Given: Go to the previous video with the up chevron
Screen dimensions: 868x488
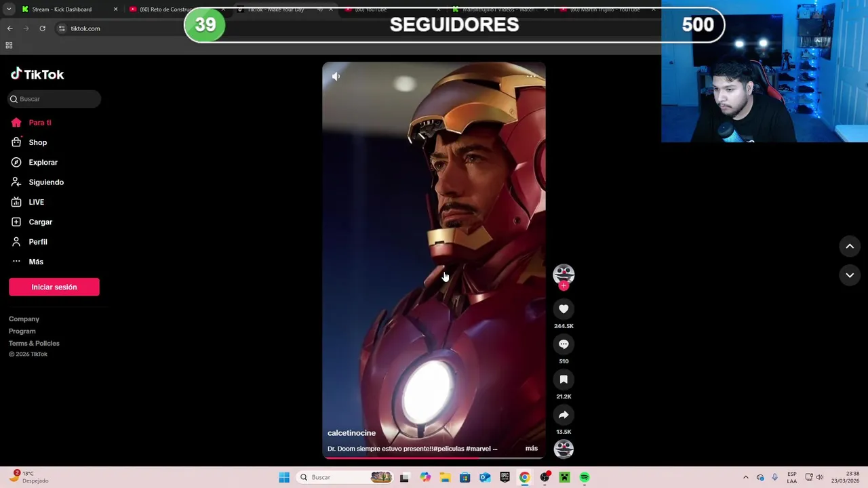Looking at the screenshot, I should coord(850,246).
